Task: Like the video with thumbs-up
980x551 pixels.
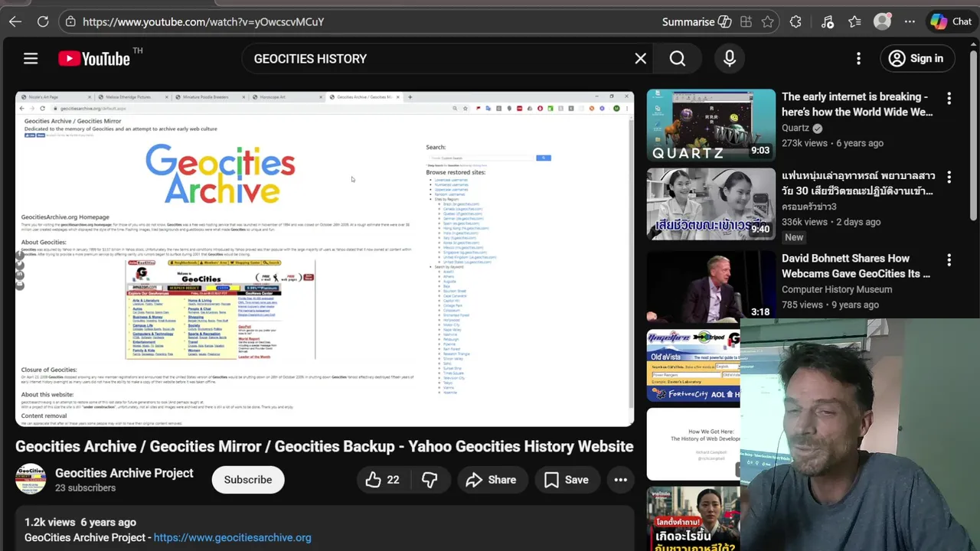Action: [x=382, y=480]
